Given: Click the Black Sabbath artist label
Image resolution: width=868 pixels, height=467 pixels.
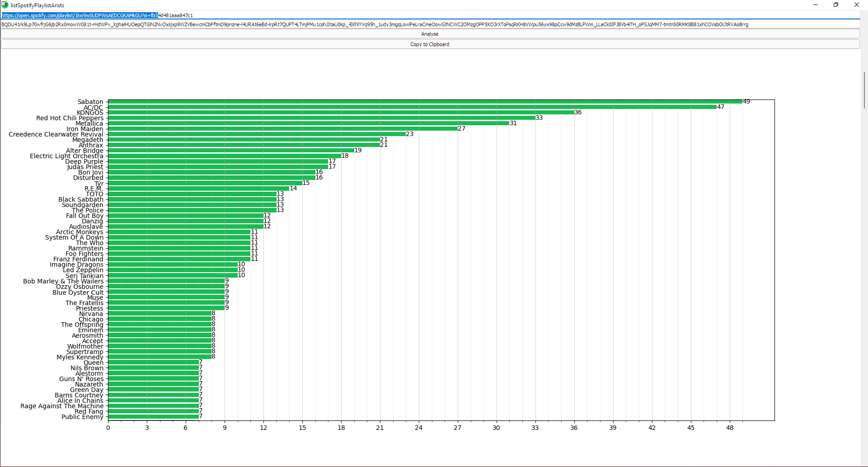Looking at the screenshot, I should click(81, 199).
